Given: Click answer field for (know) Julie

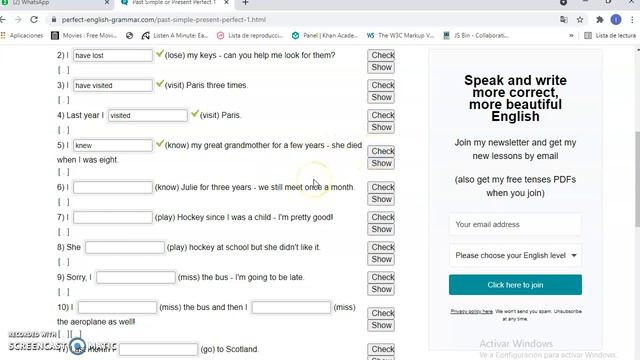Looking at the screenshot, I should (113, 187).
